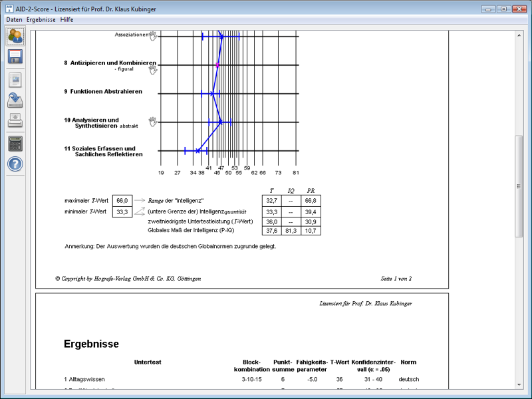Open the calculator icon in the sidebar
532x399 pixels.
(x=15, y=143)
